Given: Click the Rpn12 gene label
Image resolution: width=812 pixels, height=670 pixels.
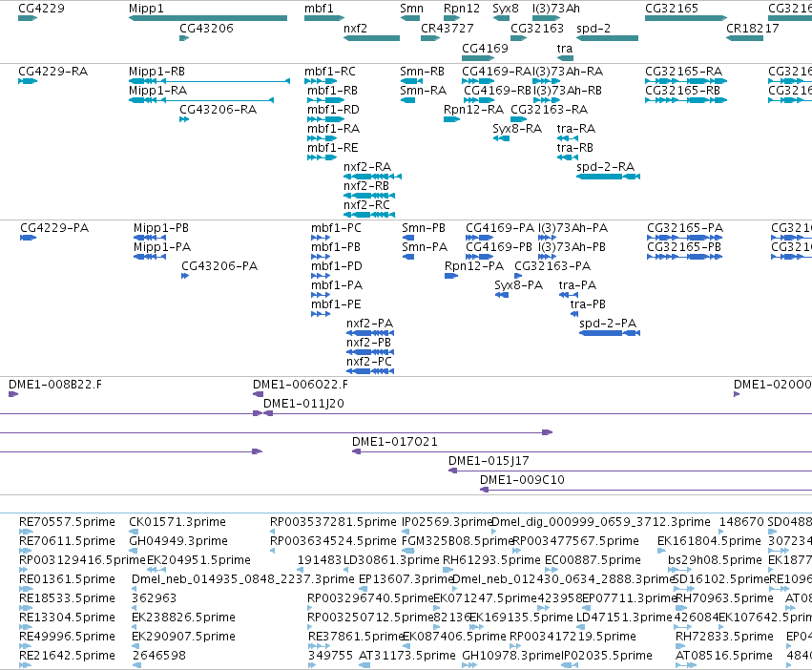Looking at the screenshot, I should (x=462, y=9).
